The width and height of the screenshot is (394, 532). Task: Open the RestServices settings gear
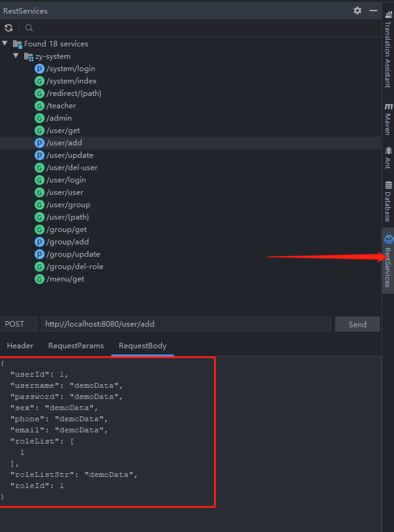[358, 11]
